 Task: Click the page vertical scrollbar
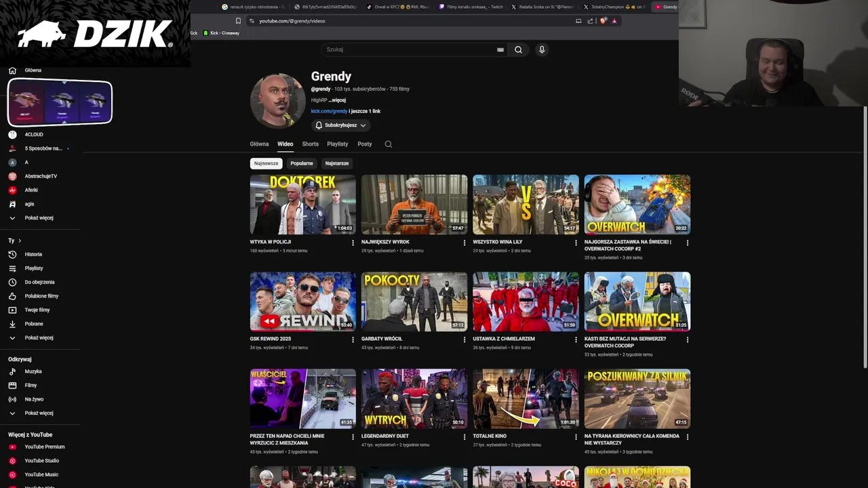point(865,237)
